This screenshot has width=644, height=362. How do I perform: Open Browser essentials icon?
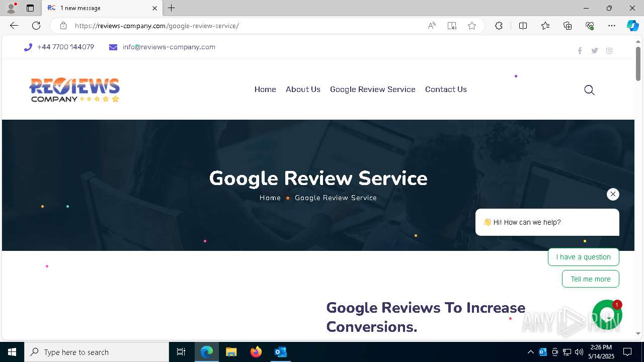(x=590, y=26)
